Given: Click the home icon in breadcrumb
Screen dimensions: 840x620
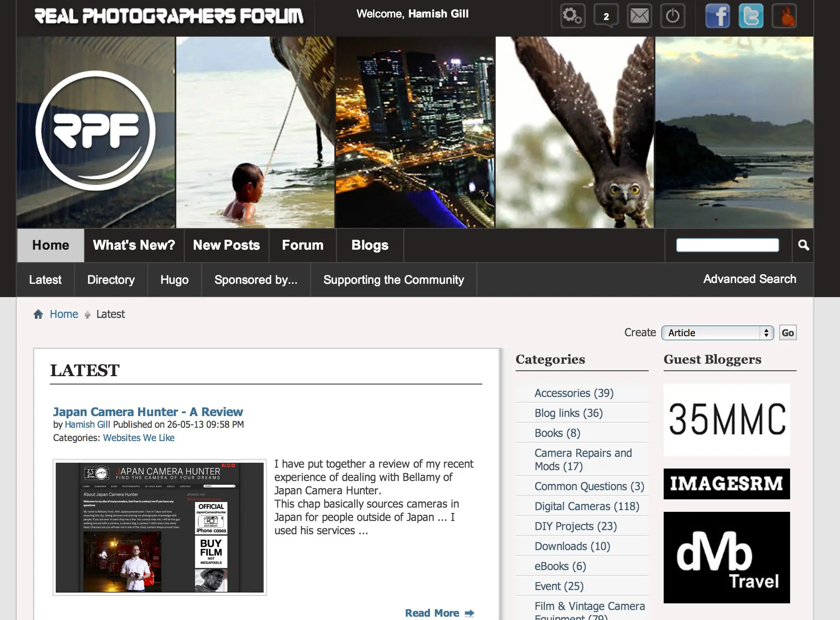Looking at the screenshot, I should [x=38, y=314].
